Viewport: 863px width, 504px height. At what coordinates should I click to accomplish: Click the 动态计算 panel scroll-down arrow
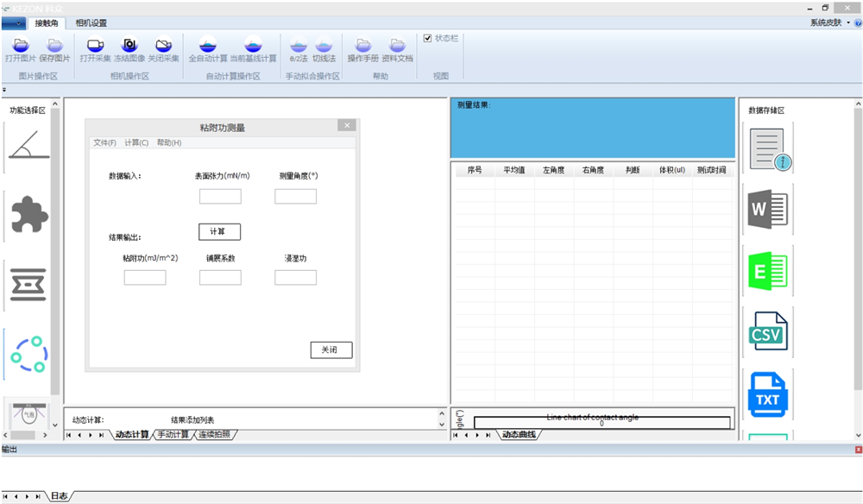click(x=441, y=425)
